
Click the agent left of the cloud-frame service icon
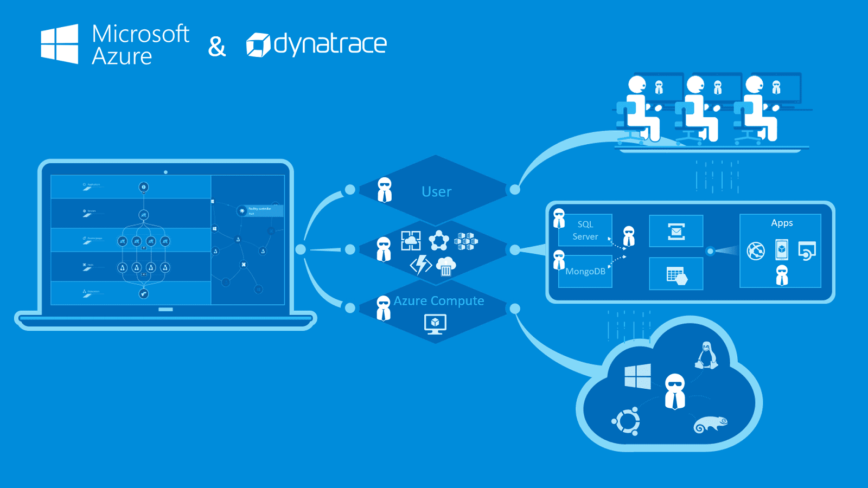[384, 249]
